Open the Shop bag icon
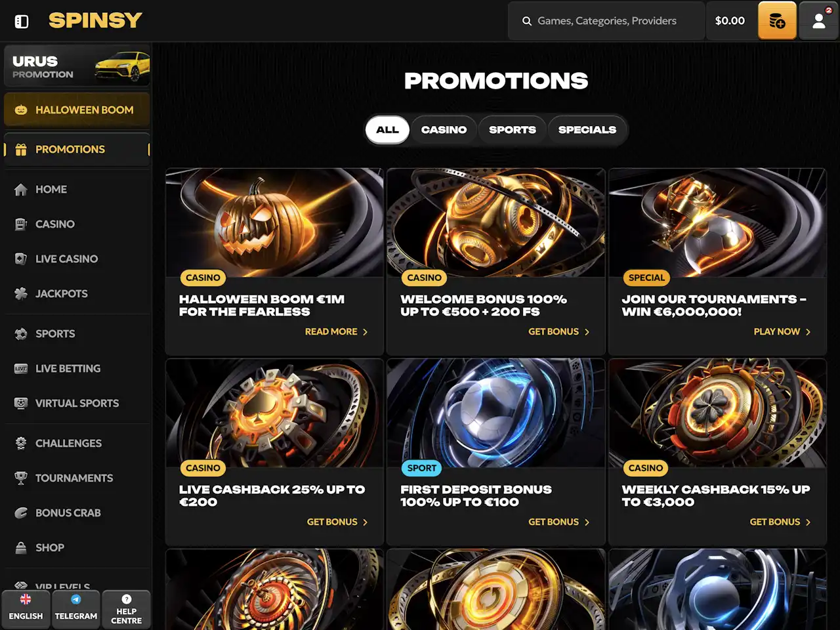840x630 pixels. tap(21, 547)
